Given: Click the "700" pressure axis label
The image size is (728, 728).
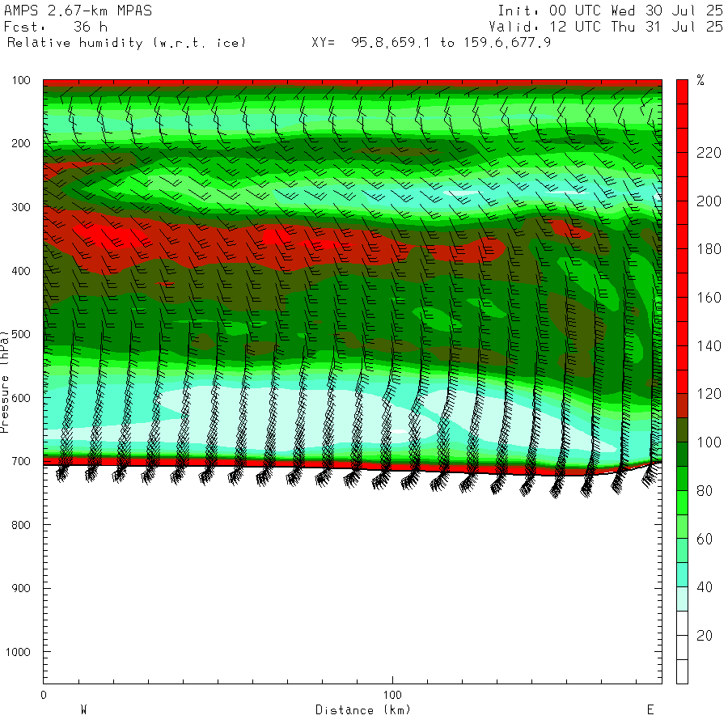Looking at the screenshot, I should 21,461.
